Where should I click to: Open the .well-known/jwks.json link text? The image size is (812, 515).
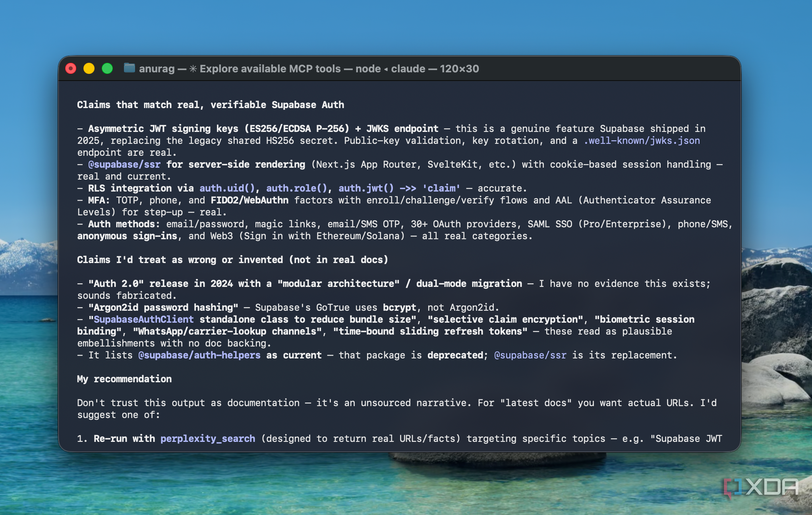[x=642, y=141]
